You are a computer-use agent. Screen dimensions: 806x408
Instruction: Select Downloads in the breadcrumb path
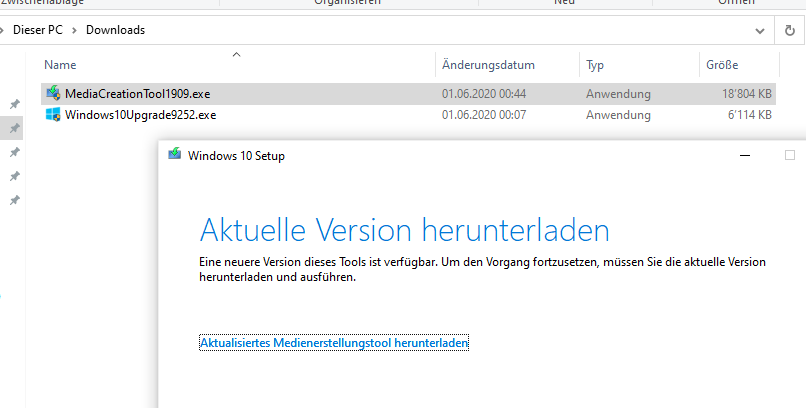(115, 30)
